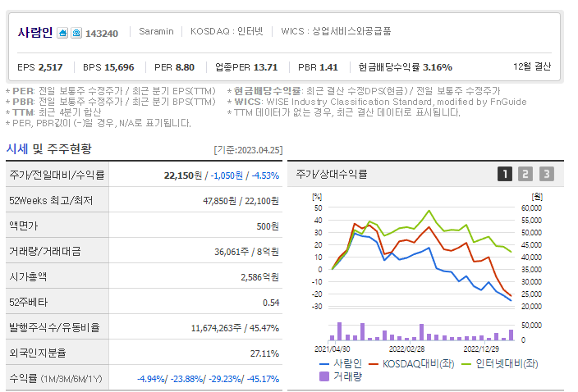
Task: Select the -1,050원 price change
Action: point(227,175)
